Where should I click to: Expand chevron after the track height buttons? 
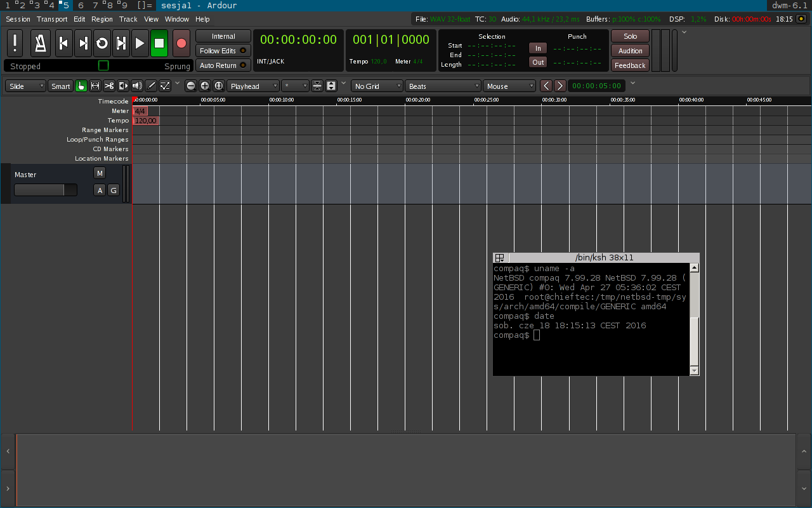344,83
